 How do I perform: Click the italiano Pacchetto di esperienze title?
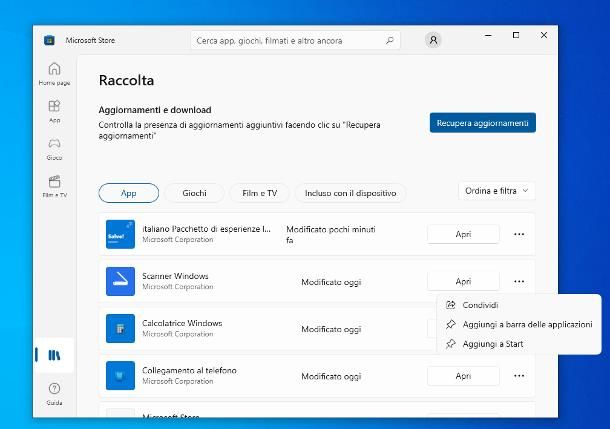pos(206,229)
